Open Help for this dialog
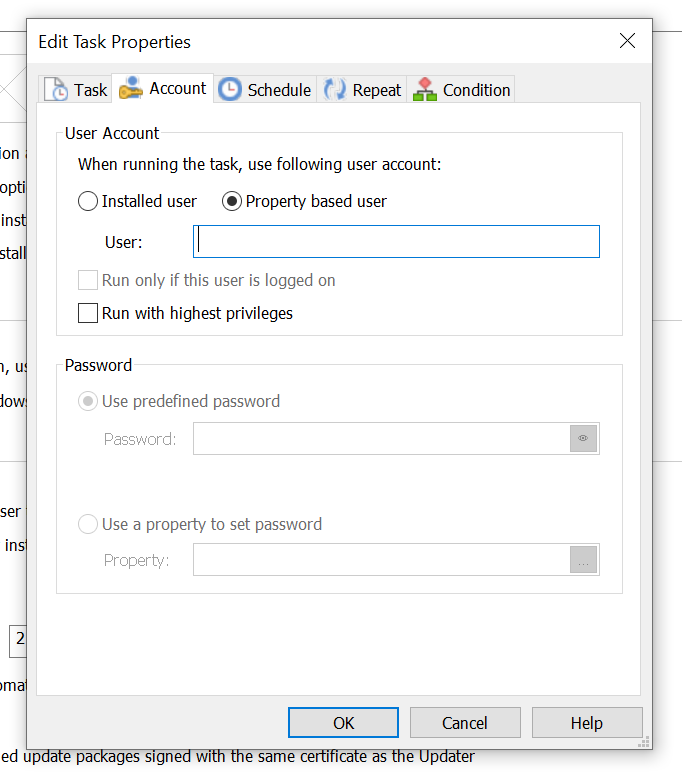The image size is (682, 776). click(x=586, y=723)
